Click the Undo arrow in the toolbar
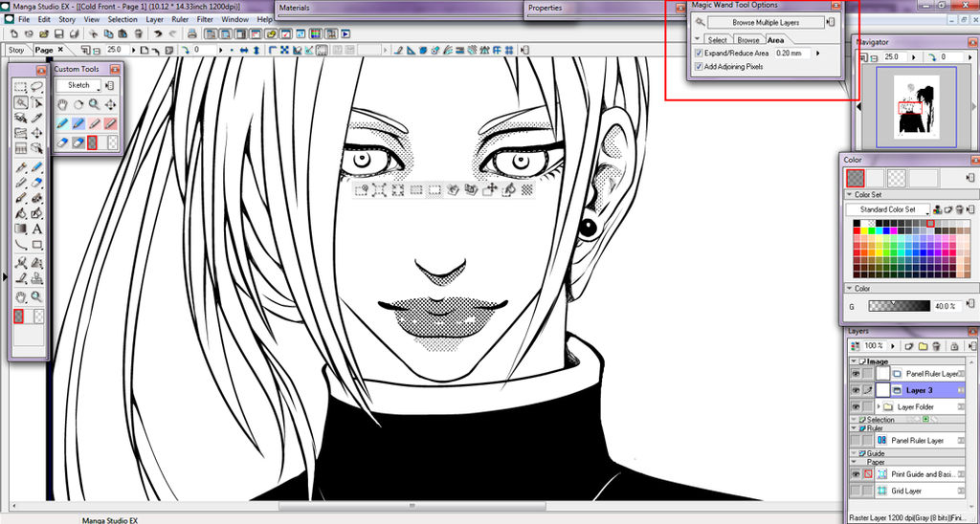Viewport: 980px width, 524px height. pos(158,34)
